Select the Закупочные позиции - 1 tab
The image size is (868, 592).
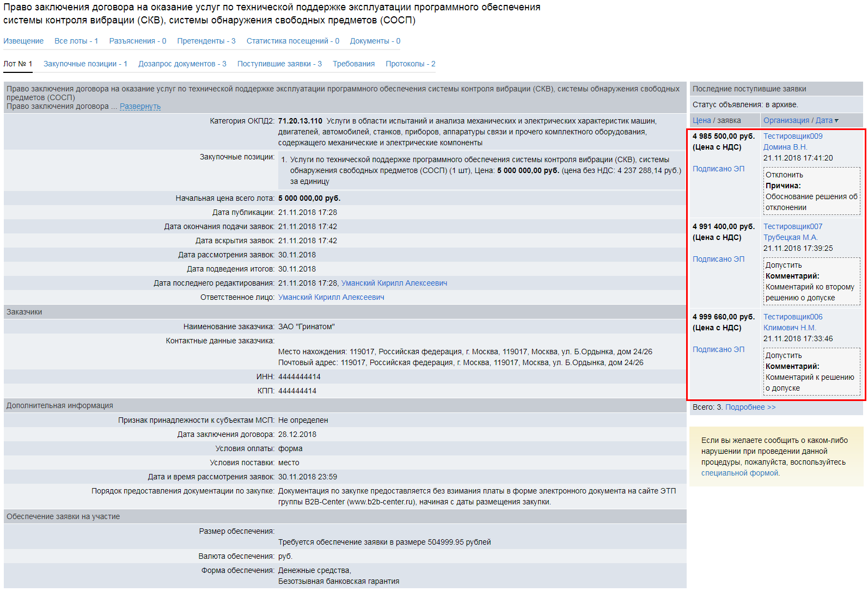pos(85,64)
